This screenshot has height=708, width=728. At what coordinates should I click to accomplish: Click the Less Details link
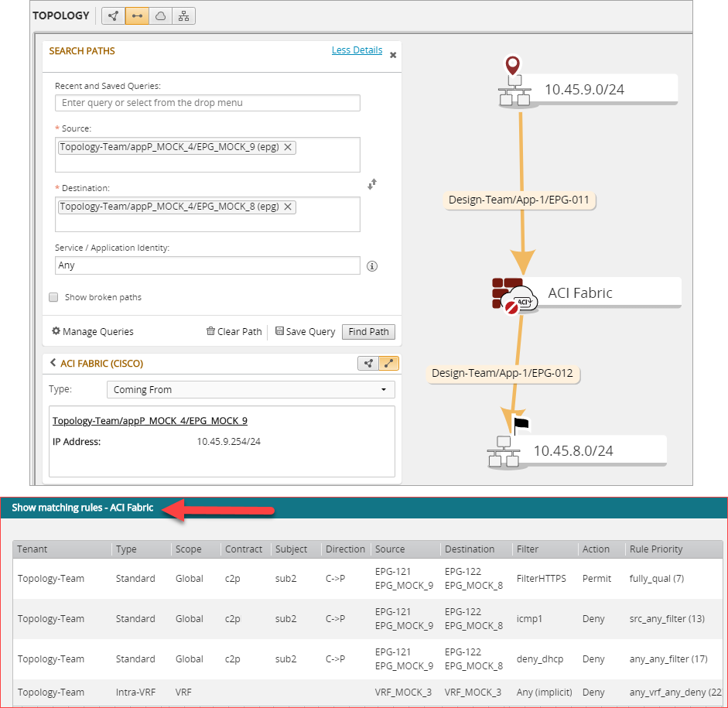(x=357, y=50)
